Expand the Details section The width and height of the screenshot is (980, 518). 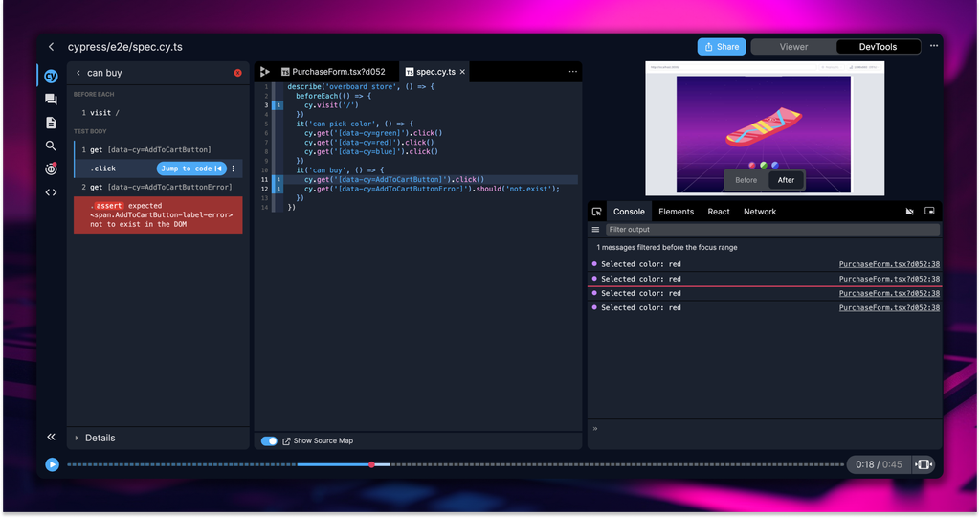click(100, 438)
